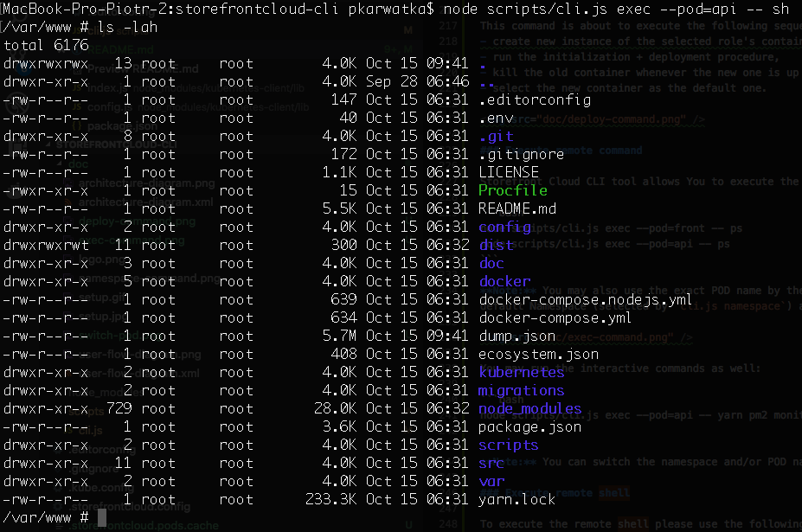This screenshot has height=532, width=802.
Task: Select the 3.6K size of package.json
Action: point(339,426)
